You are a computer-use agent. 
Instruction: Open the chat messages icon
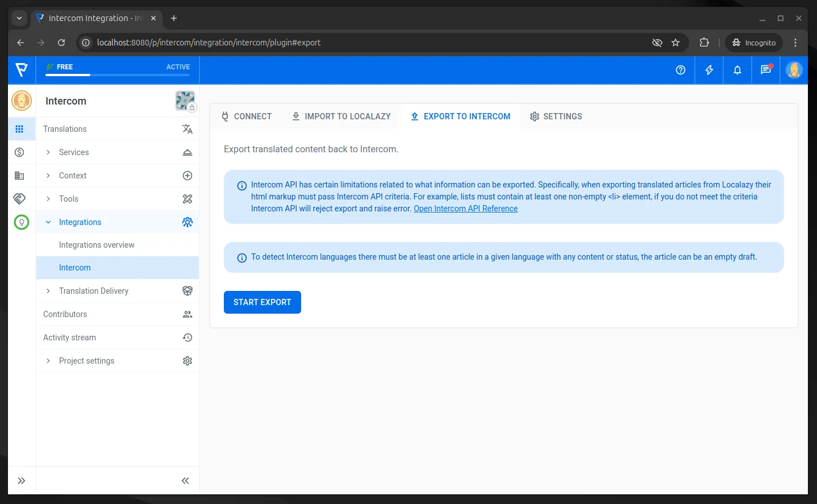coord(765,70)
